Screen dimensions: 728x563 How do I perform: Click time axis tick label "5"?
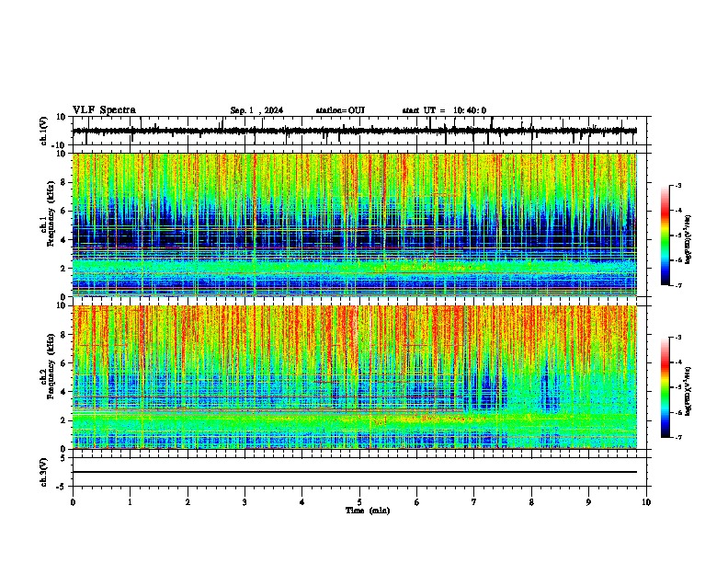[359, 502]
